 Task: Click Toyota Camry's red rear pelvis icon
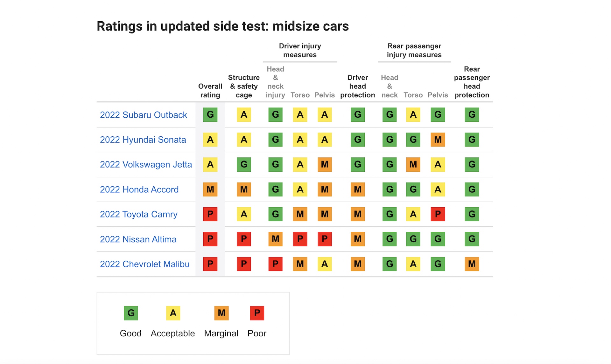tap(438, 214)
